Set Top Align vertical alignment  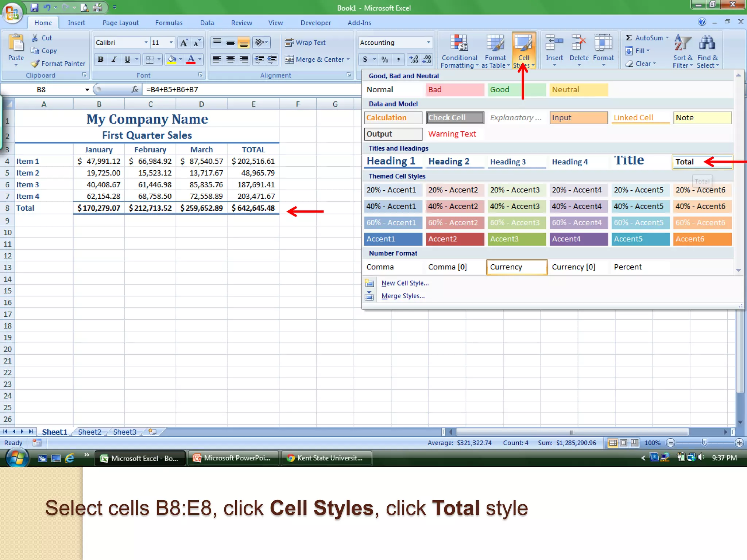tap(217, 43)
